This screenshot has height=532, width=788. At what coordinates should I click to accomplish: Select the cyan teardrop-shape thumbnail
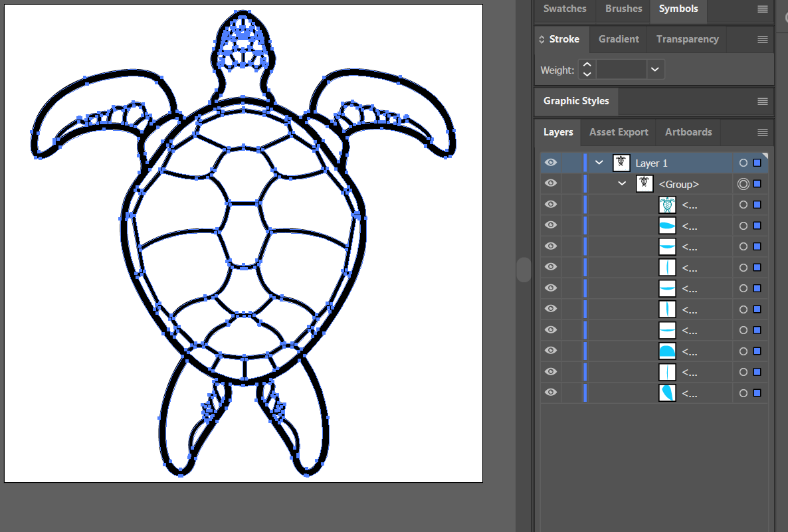coord(667,393)
